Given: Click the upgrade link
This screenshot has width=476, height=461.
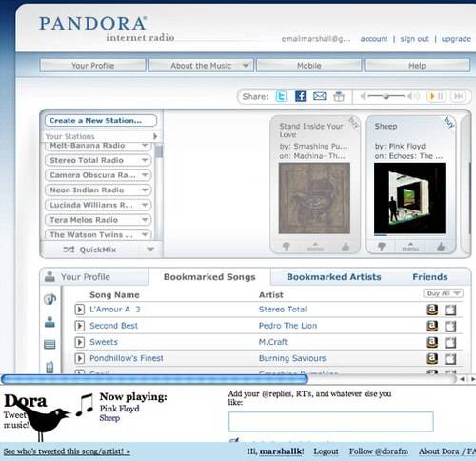Looking at the screenshot, I should [x=456, y=39].
